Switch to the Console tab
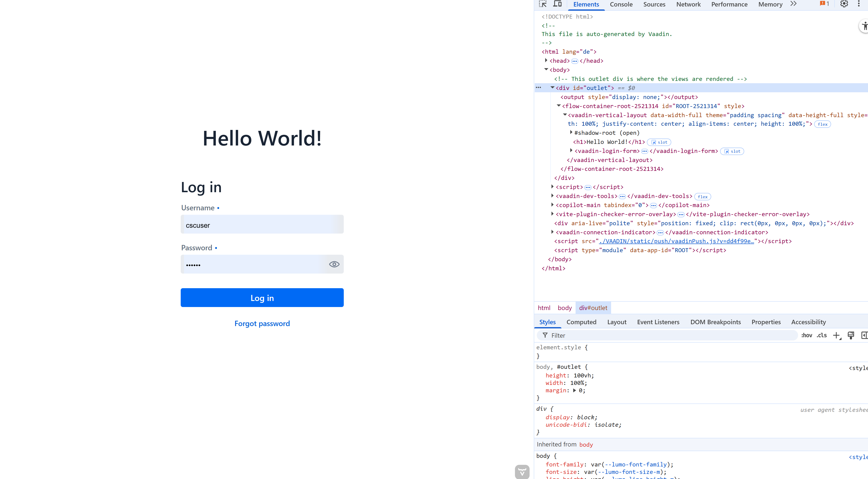This screenshot has height=479, width=868. [x=621, y=4]
